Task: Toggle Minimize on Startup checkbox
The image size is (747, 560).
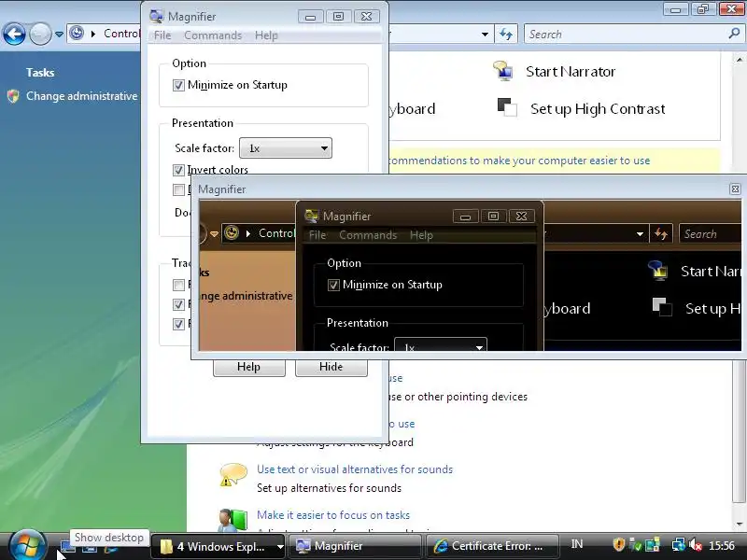Action: 178,85
